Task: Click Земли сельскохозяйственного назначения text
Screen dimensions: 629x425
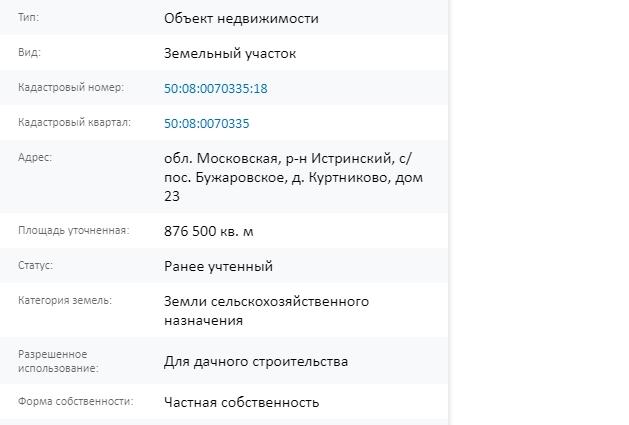Action: [266, 311]
